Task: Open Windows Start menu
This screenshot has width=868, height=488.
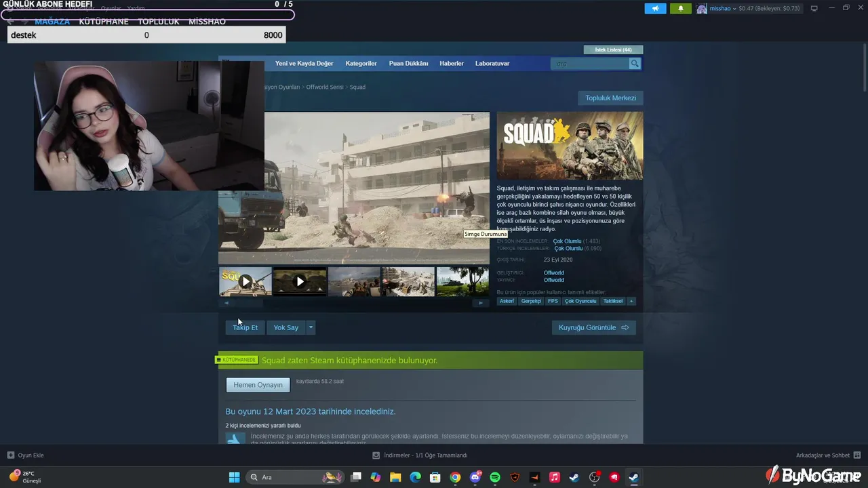Action: (x=234, y=477)
